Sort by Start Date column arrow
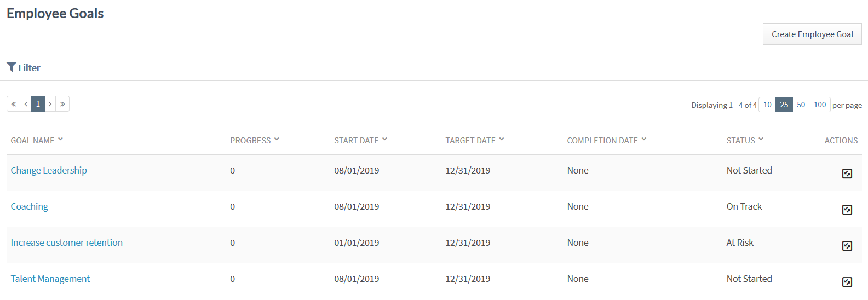 coord(384,139)
